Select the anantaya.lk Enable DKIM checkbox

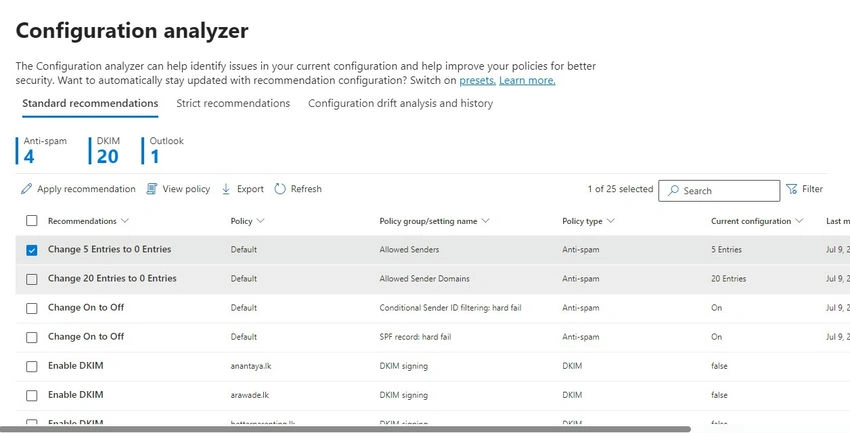coord(32,366)
